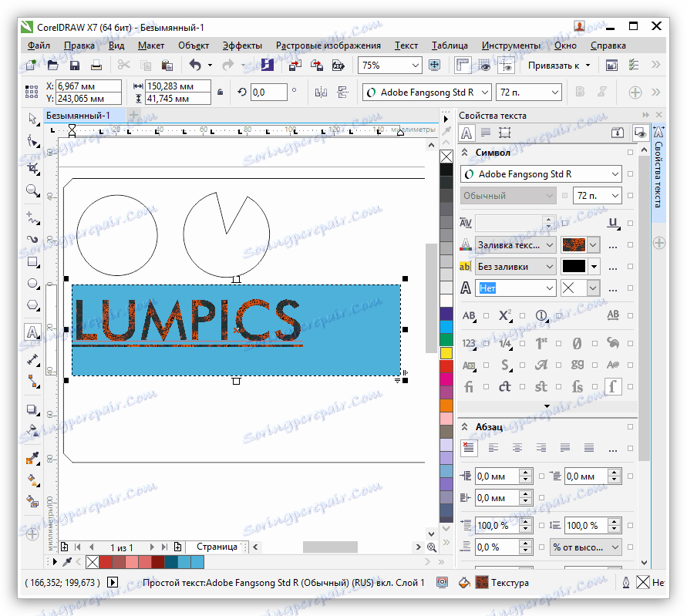Open paragraph alignment settings ellipsis
The width and height of the screenshot is (687, 616).
613,449
